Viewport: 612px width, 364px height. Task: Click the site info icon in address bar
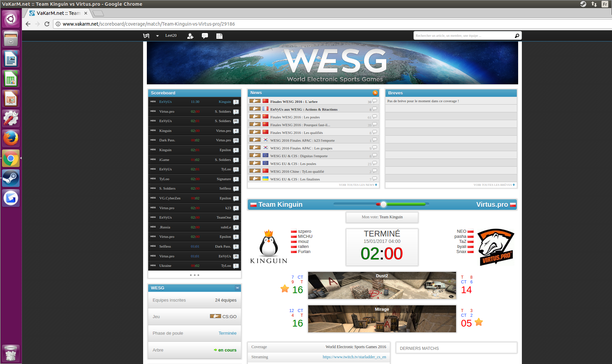(58, 24)
